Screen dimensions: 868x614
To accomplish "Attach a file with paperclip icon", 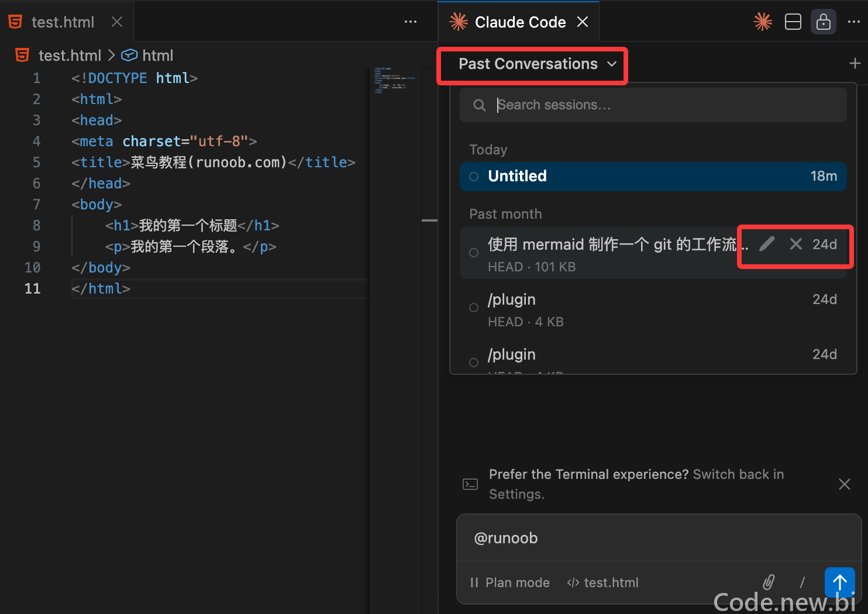I will click(769, 582).
